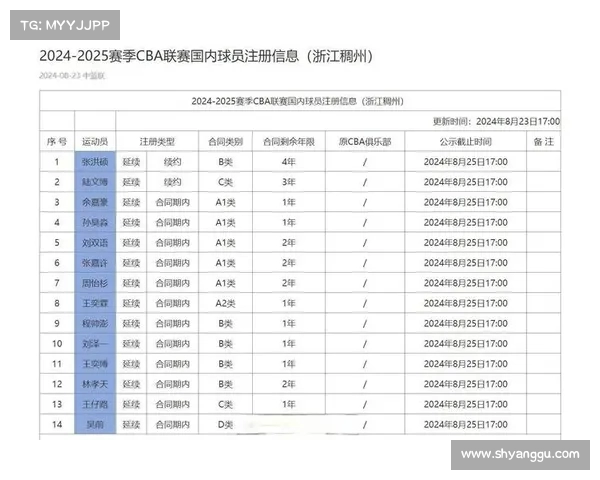Select the 合同剩余年限 column header
Viewport: 600px width, 480px height.
(288, 142)
